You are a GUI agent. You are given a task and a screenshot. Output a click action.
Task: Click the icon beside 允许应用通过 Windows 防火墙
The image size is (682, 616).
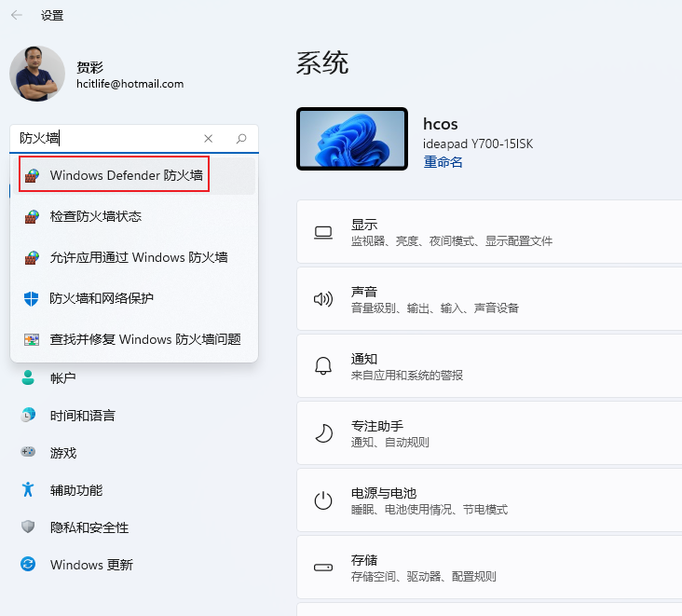point(32,257)
